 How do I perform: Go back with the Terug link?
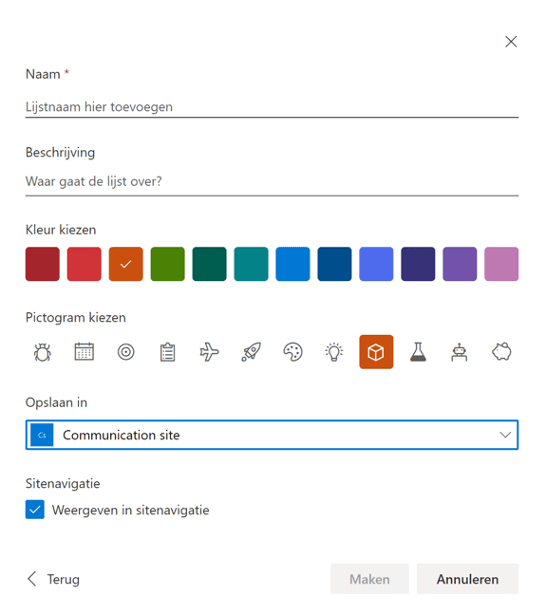[x=53, y=579]
